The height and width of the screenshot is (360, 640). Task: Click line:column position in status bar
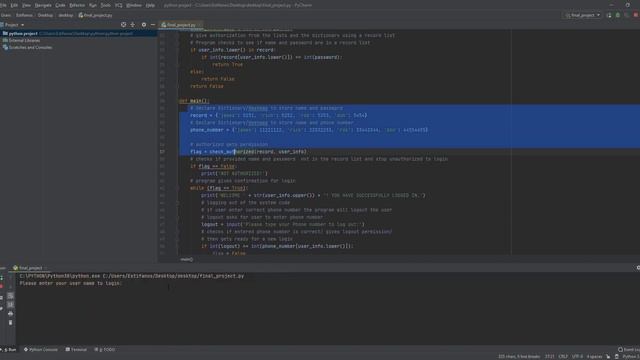tap(549, 357)
